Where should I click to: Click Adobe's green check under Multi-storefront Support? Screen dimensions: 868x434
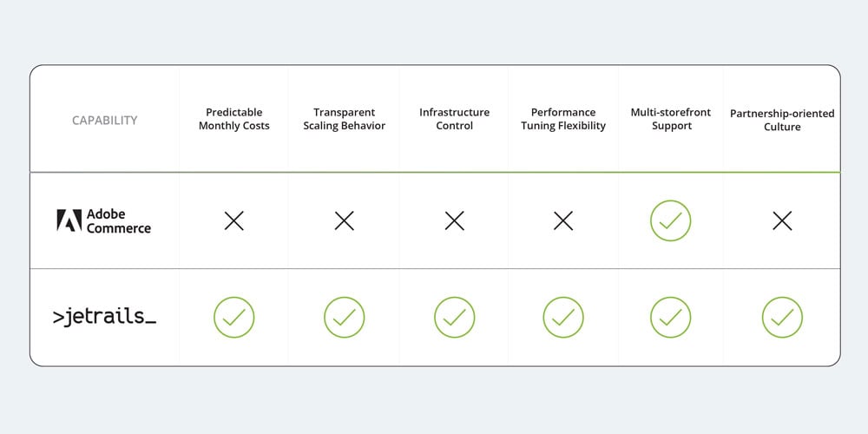click(671, 221)
